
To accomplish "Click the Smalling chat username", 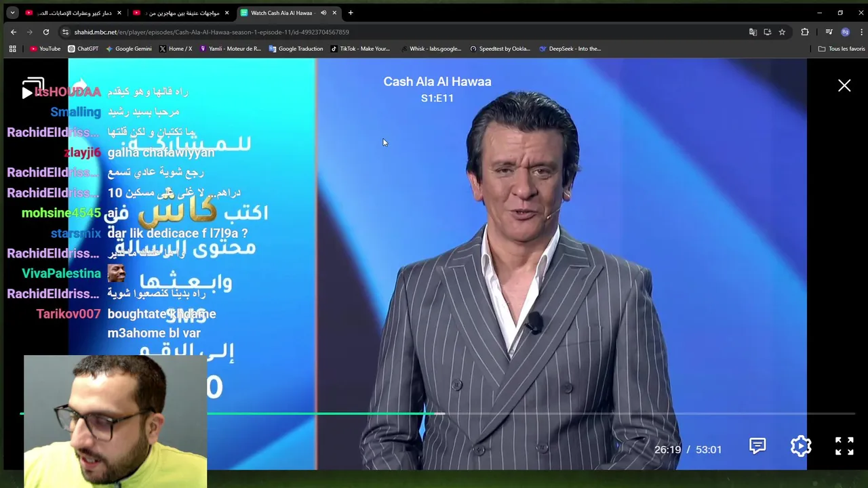I will click(75, 112).
